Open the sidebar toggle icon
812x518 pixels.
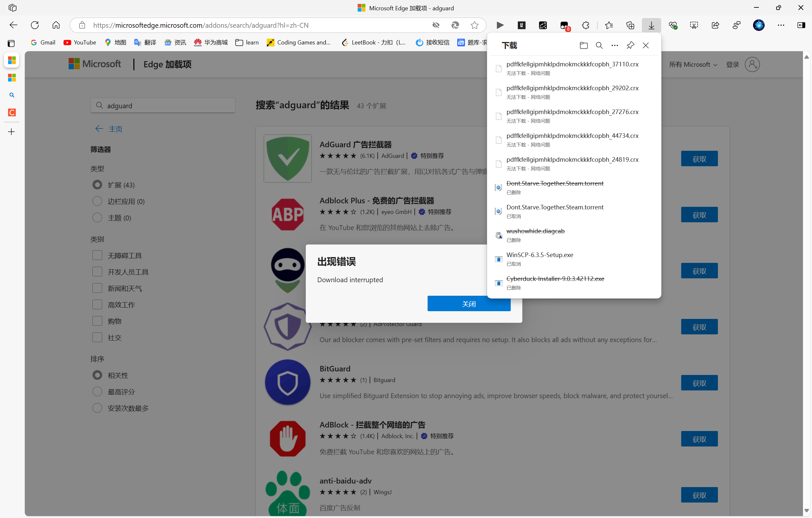801,25
